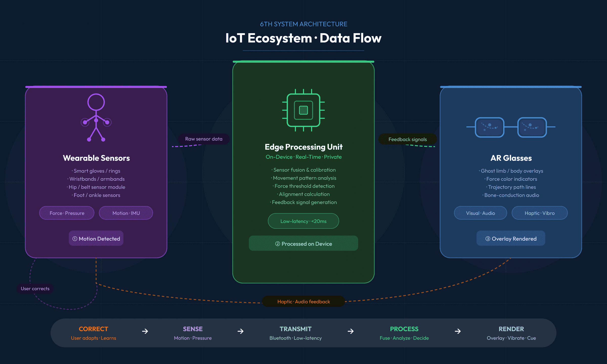Image resolution: width=607 pixels, height=364 pixels.
Task: Click the Overlay Rendered step badge
Action: pyautogui.click(x=511, y=238)
